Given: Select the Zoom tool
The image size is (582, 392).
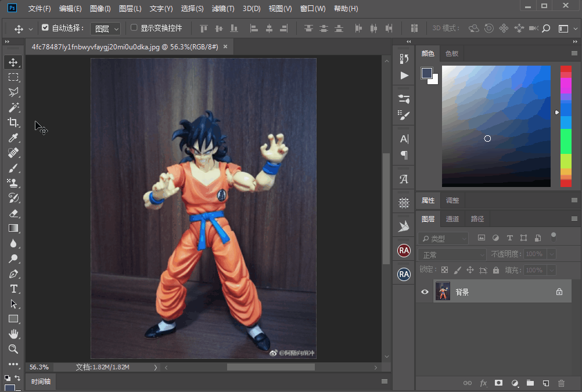Looking at the screenshot, I should pyautogui.click(x=13, y=349).
